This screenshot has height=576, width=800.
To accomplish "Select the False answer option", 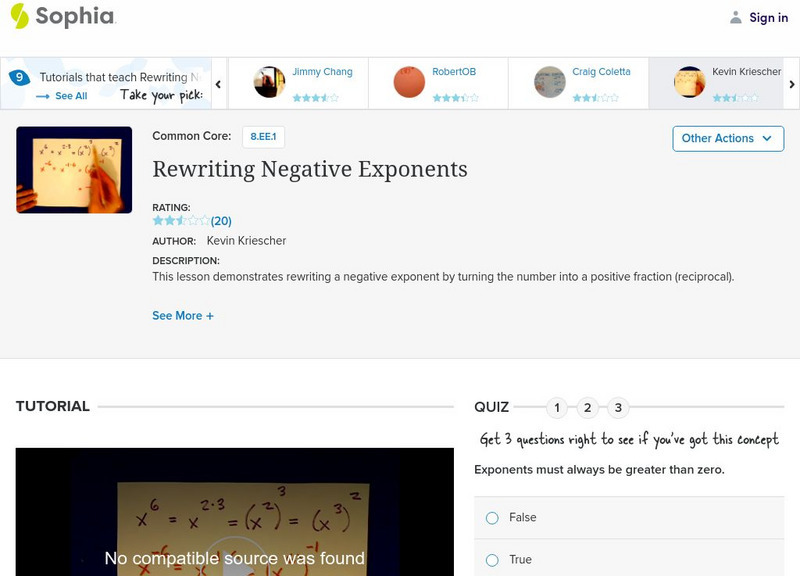I will [x=491, y=517].
